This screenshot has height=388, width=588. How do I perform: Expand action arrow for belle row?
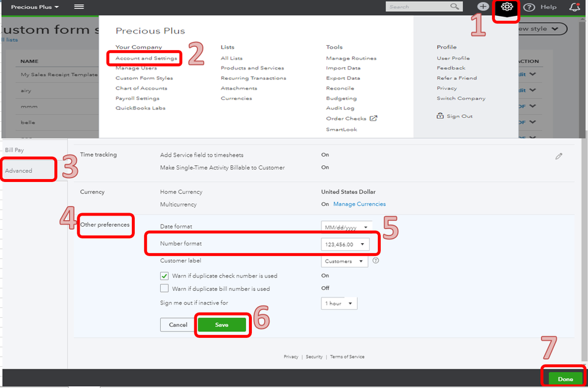(x=533, y=122)
